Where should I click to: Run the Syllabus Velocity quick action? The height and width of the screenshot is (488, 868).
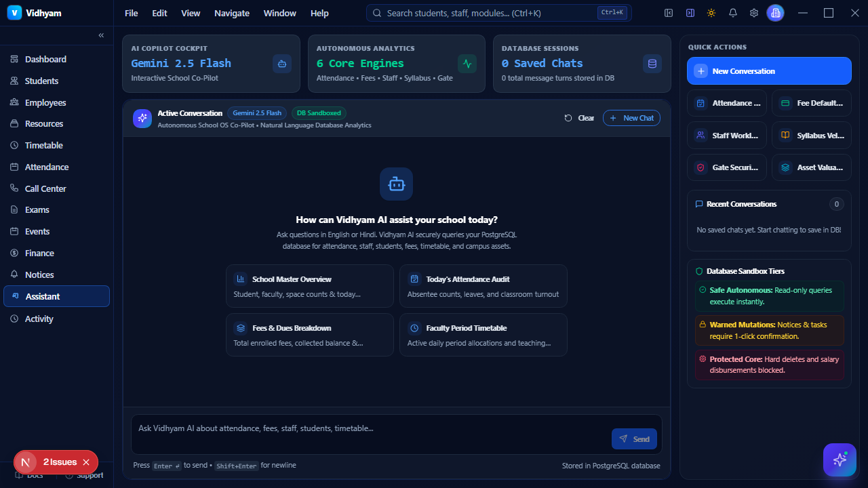pyautogui.click(x=812, y=136)
